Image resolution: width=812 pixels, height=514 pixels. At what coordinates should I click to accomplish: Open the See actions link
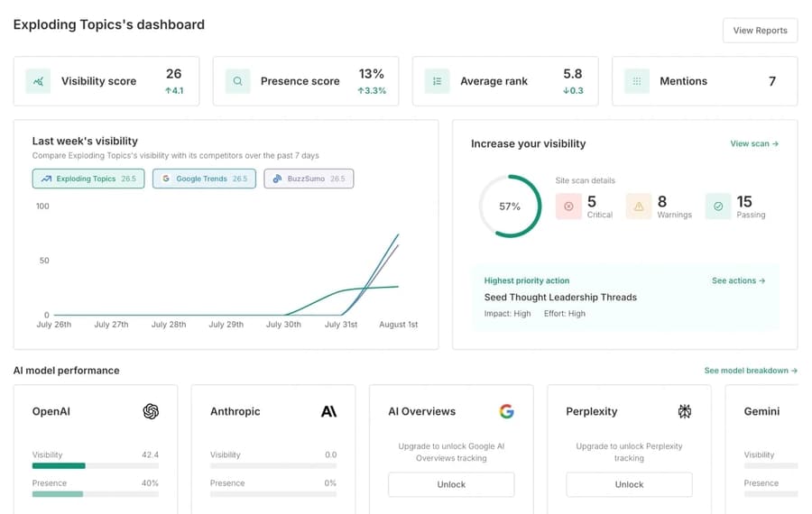pos(738,280)
